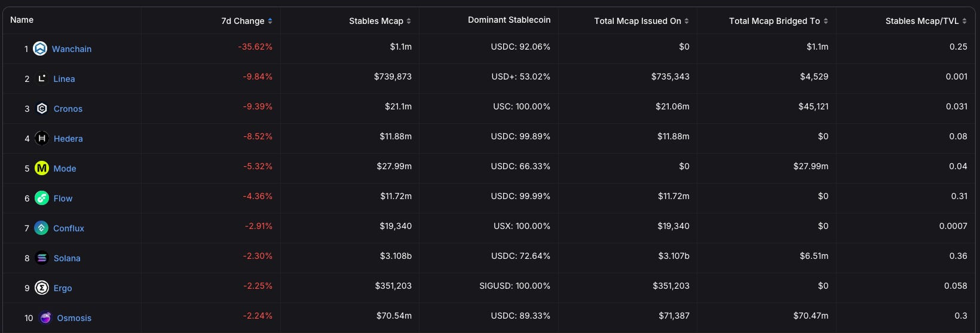Click the Name column header
Viewport: 980px width, 333px height.
tap(22, 20)
